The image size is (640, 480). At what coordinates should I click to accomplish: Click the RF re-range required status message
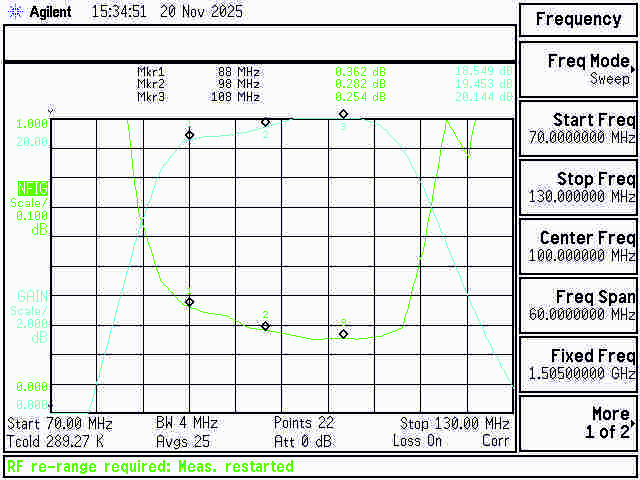151,466
